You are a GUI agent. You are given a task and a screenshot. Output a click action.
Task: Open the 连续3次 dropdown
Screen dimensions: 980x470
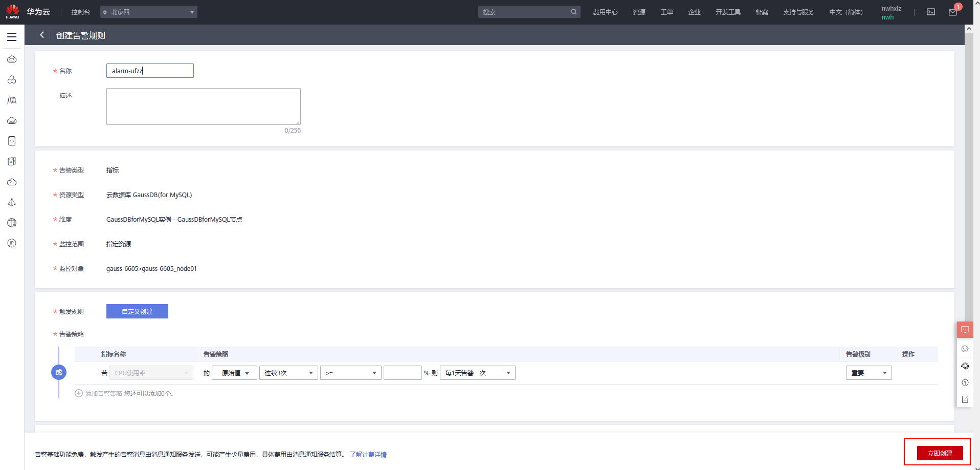click(288, 373)
